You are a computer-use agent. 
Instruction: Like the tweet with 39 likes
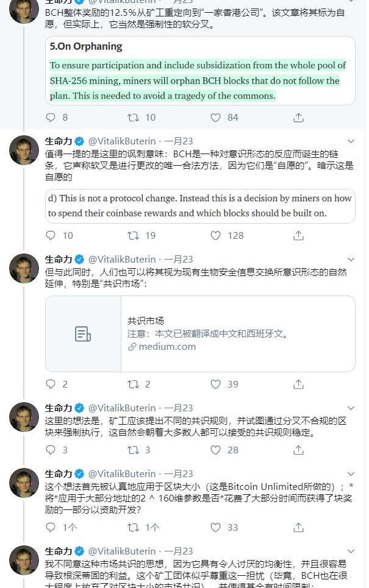[x=215, y=384]
